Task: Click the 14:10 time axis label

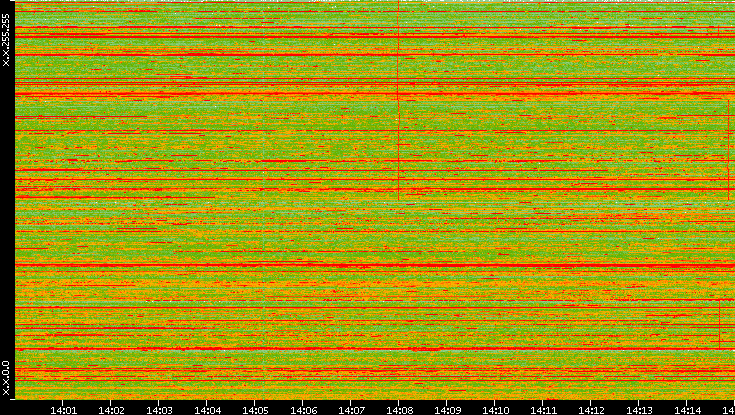Action: tap(495, 410)
